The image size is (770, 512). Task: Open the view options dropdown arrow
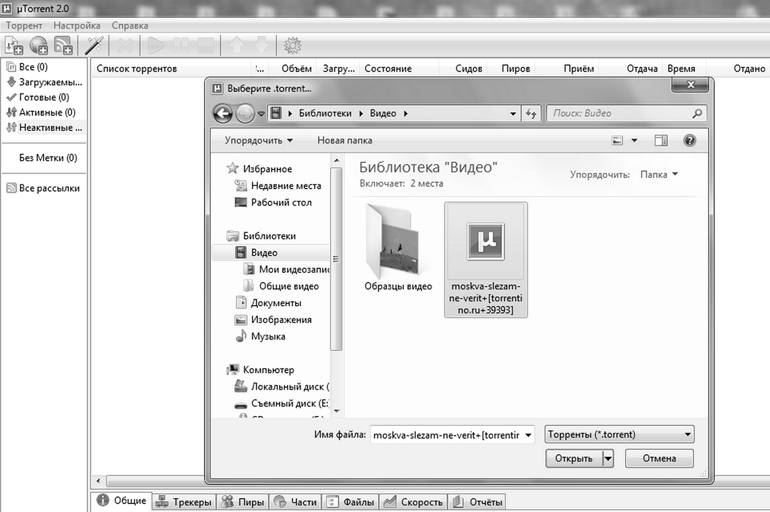coord(634,141)
